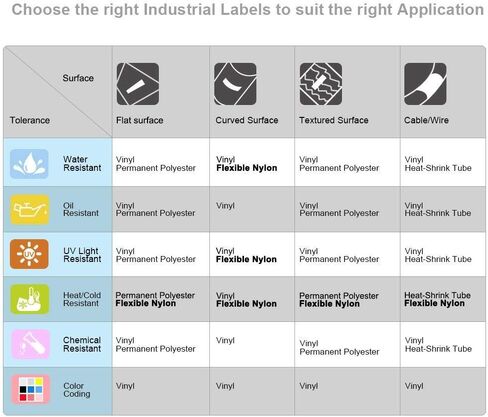The height and width of the screenshot is (417, 488).
Task: Click the Surface header label
Action: coord(78,78)
